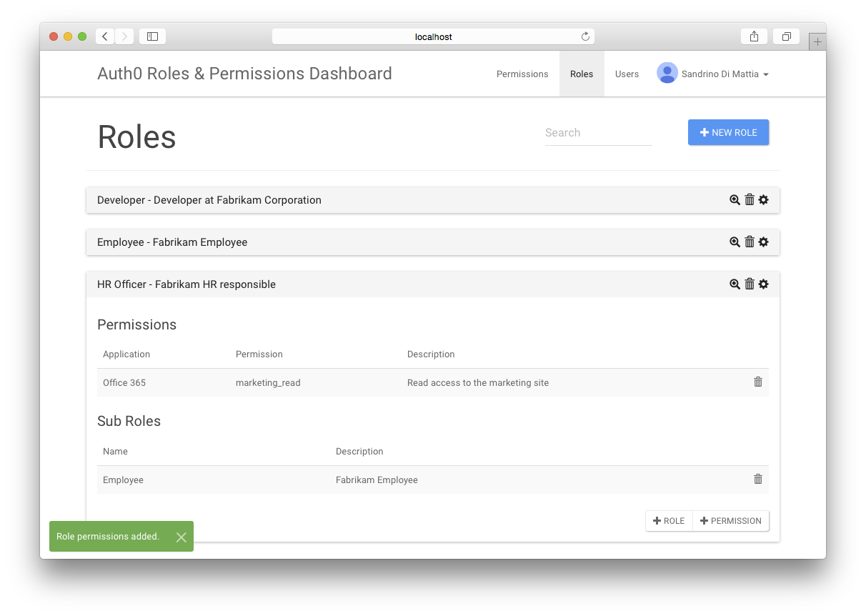Remove Employee sub role with trash icon
Screen dimensions: 866x616
(x=758, y=480)
